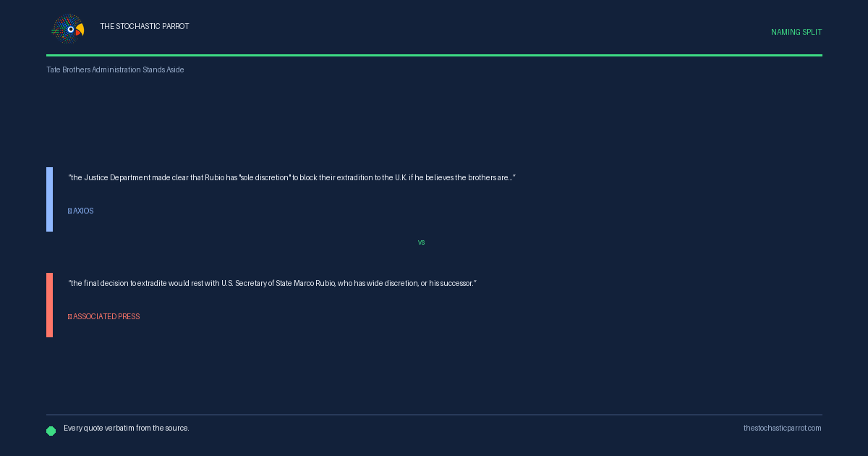Click the Stochastic Parrot logo
868x456 pixels.
pyautogui.click(x=68, y=30)
